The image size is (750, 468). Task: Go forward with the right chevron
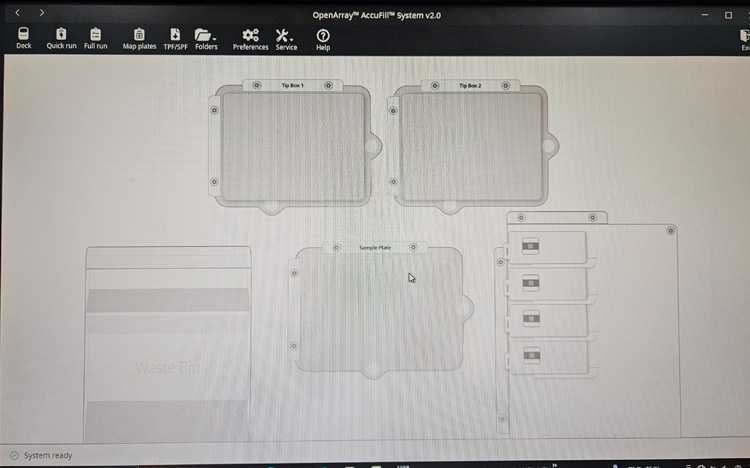click(x=41, y=13)
